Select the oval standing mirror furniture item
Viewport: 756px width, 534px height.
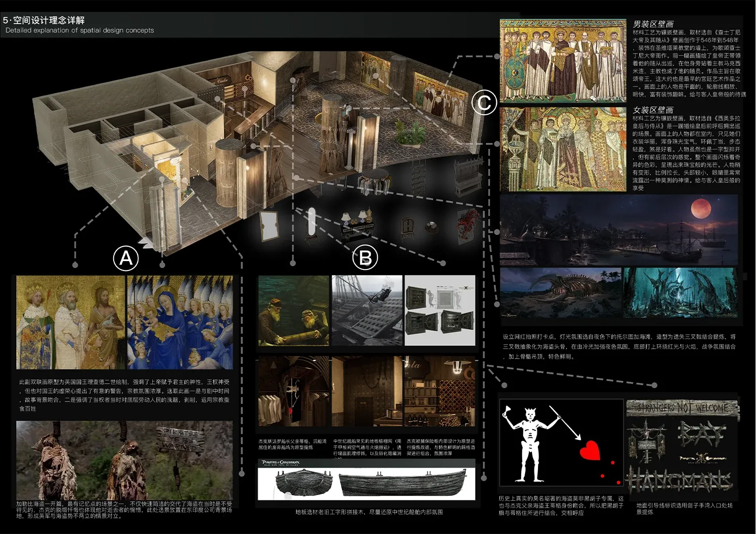pos(311,225)
